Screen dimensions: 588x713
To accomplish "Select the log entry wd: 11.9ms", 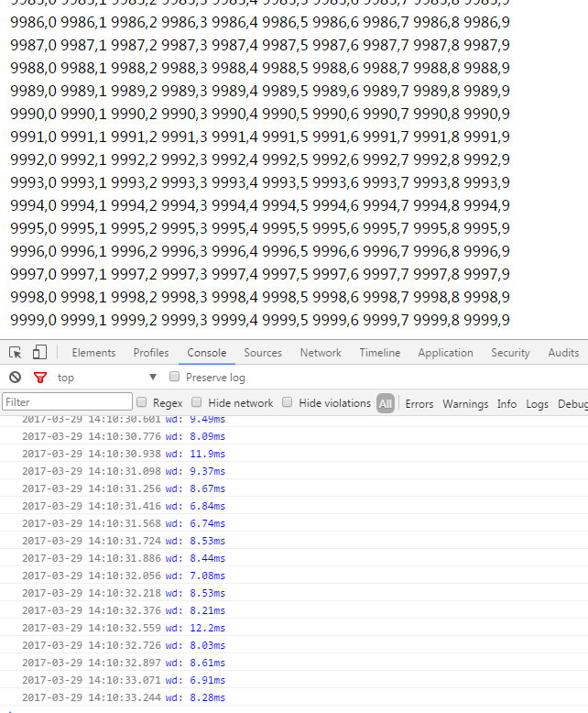I will pos(294,454).
